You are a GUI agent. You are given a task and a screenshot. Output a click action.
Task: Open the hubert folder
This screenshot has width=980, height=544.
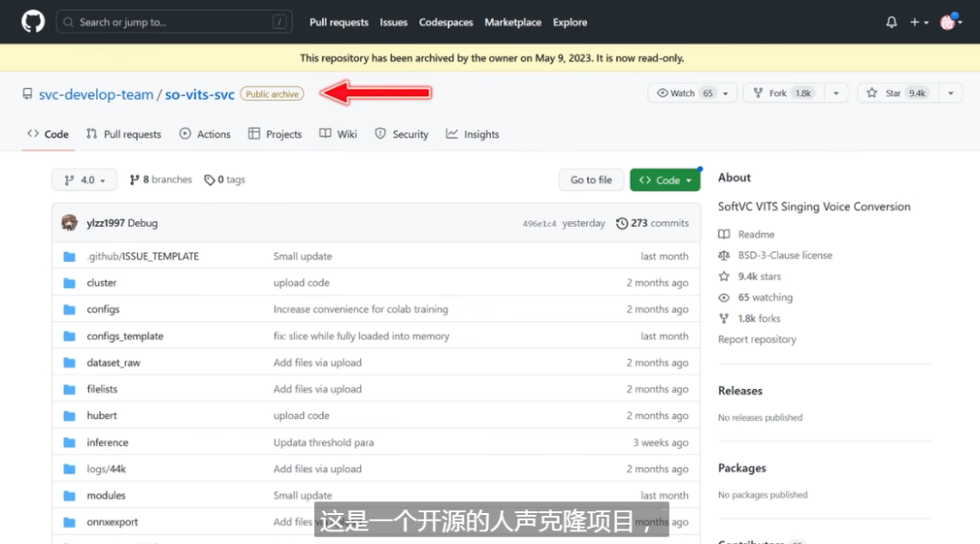[x=102, y=415]
